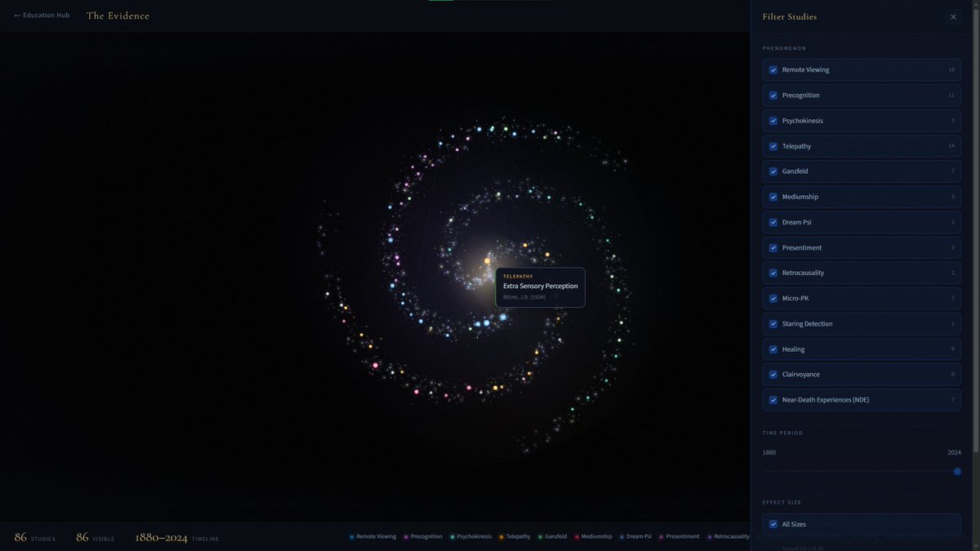Uncheck the All Sizes effect filter
This screenshot has height=551, width=980.
tap(773, 524)
